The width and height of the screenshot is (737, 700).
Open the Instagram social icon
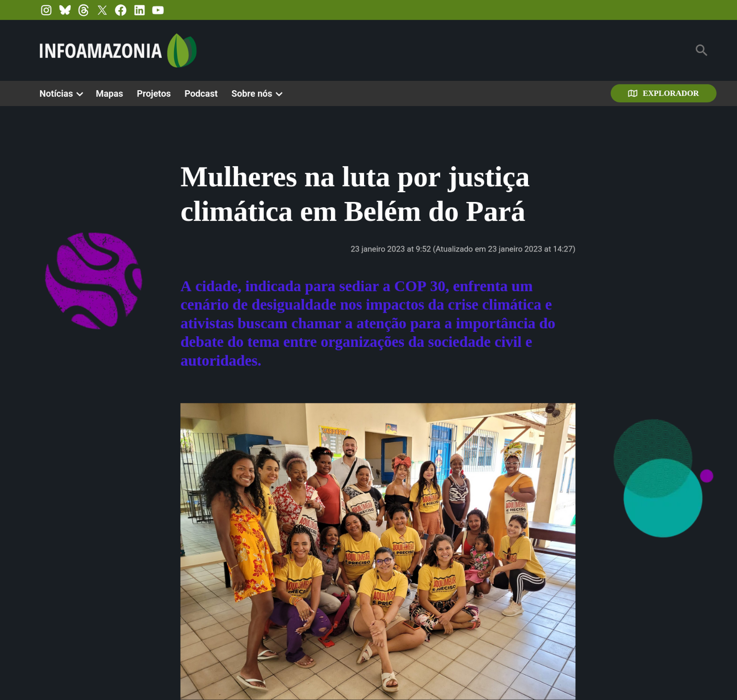46,10
